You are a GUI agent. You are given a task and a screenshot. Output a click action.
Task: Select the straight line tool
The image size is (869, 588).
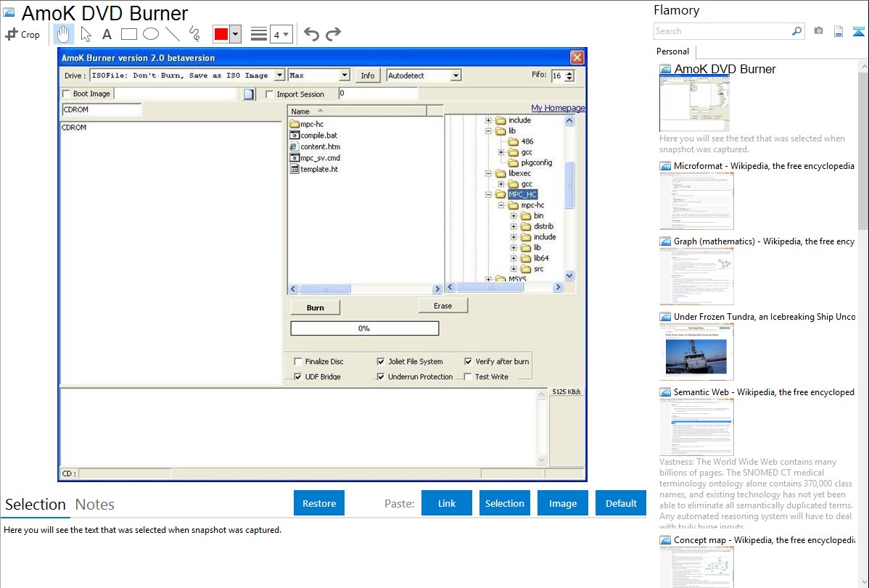click(173, 34)
